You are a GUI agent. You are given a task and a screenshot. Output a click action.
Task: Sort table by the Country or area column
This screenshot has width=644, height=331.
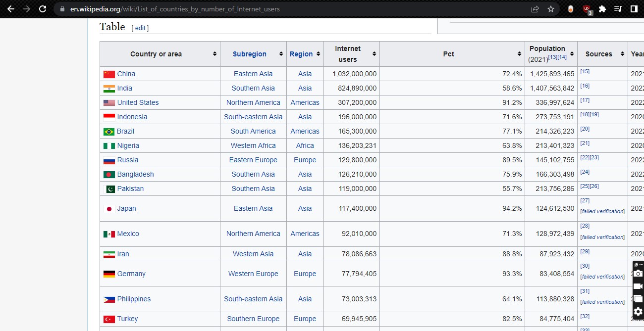click(215, 54)
